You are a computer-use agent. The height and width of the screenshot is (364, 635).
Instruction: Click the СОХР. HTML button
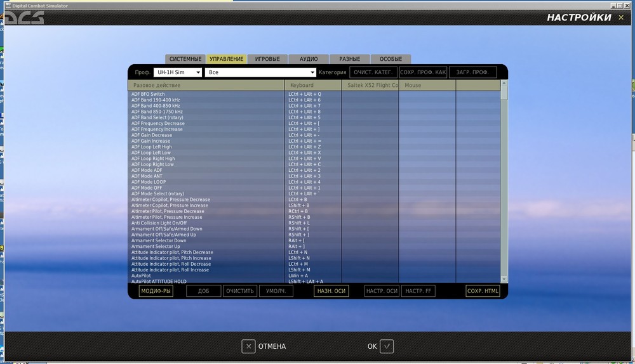(483, 291)
